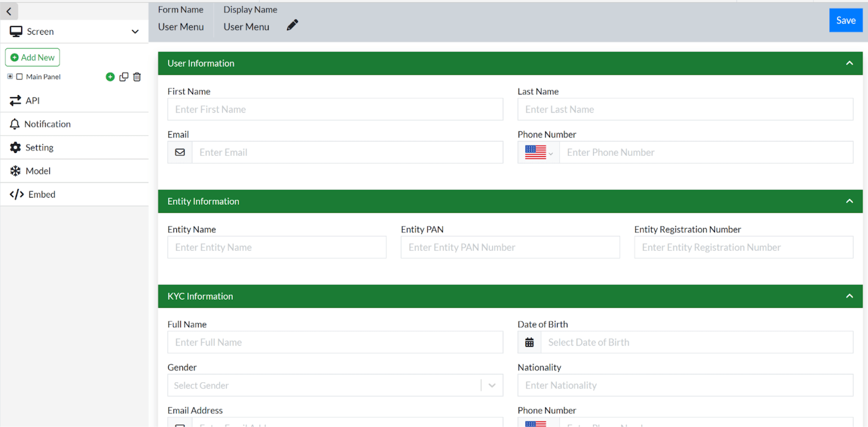The image size is (868, 427).
Task: Collapse the Entity Information section
Action: pos(850,202)
